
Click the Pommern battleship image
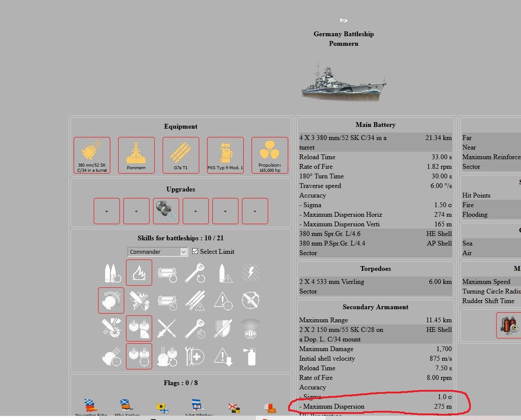click(x=344, y=80)
